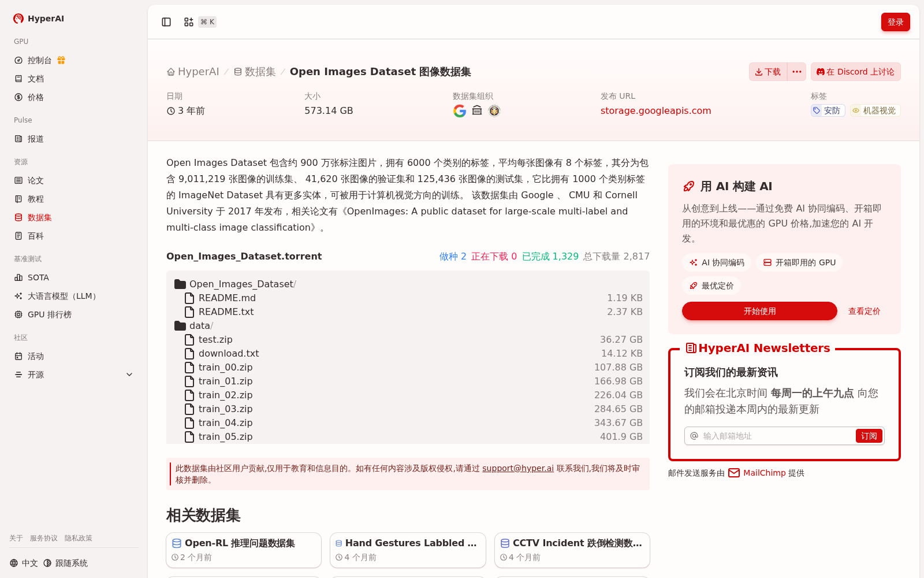Open 论文 in the sidebar
Screen dimensions: 924x578
(x=36, y=180)
